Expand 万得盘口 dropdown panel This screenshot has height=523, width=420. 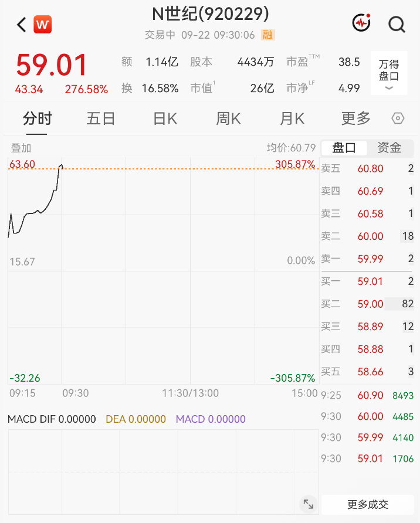[x=389, y=73]
